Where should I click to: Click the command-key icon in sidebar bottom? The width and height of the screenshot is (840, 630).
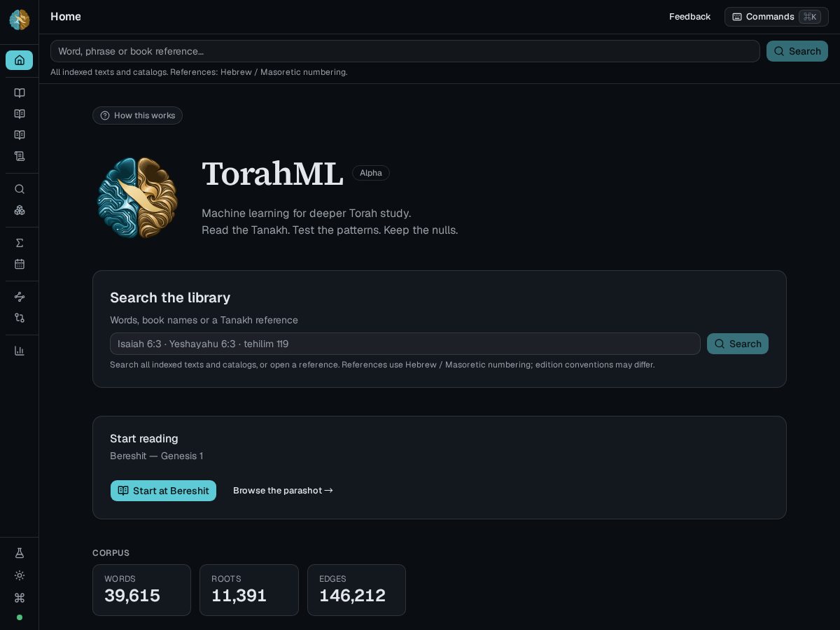(x=20, y=598)
